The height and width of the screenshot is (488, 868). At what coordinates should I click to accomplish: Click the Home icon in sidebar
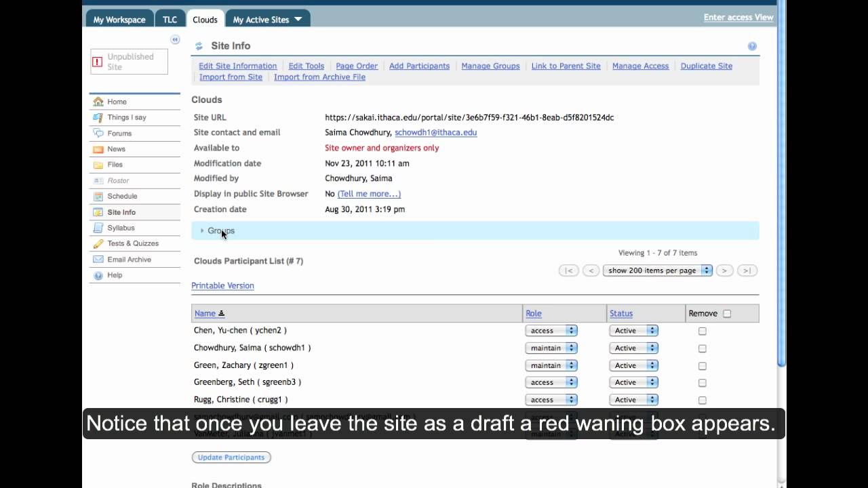point(98,102)
